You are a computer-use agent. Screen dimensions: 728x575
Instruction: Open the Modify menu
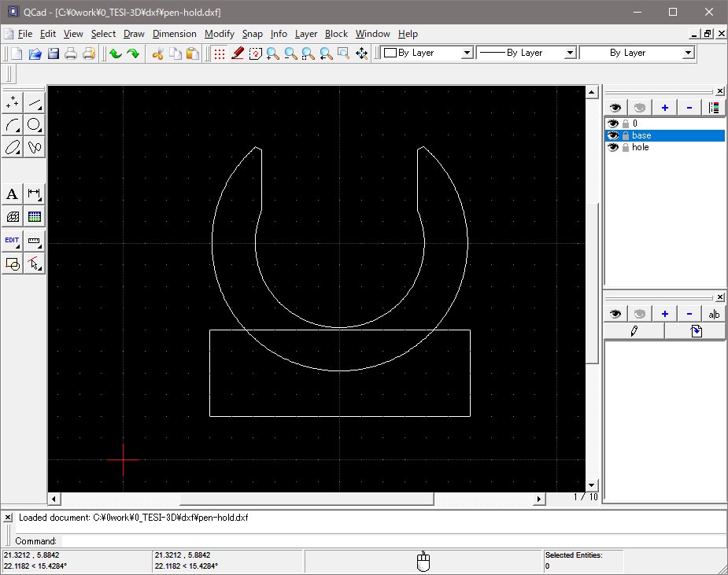[220, 34]
